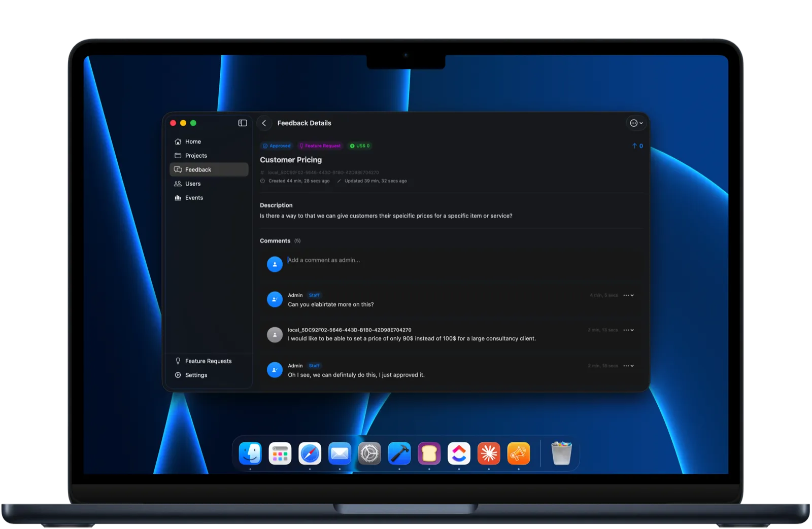Expand the menu on the last Admin comment

[x=628, y=365]
